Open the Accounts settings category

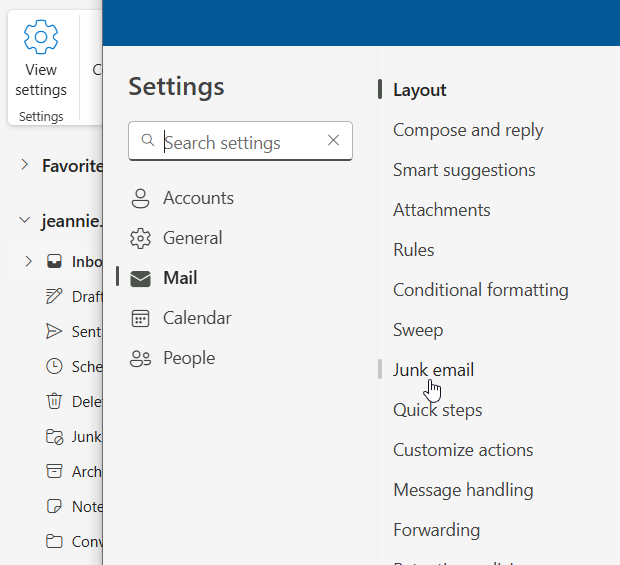click(x=197, y=198)
